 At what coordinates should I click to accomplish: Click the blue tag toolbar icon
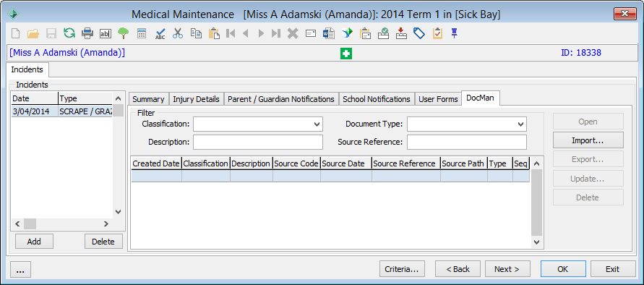pos(419,34)
